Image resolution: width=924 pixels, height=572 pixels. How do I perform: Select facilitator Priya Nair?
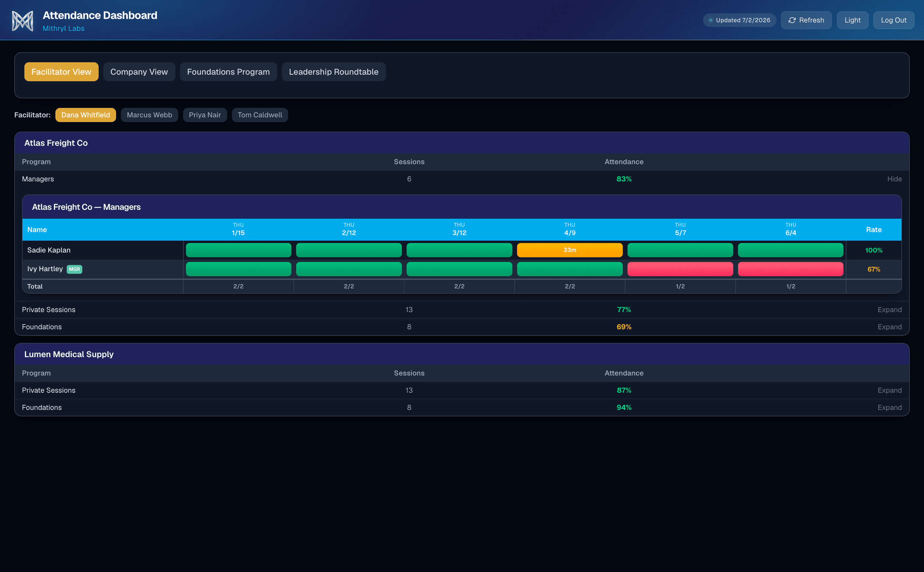click(205, 115)
